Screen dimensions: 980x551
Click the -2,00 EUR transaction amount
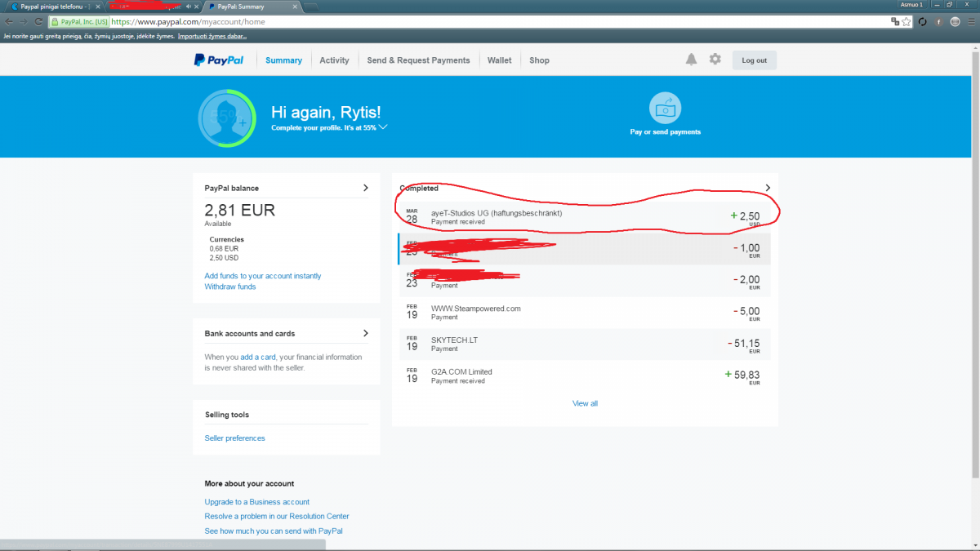746,282
